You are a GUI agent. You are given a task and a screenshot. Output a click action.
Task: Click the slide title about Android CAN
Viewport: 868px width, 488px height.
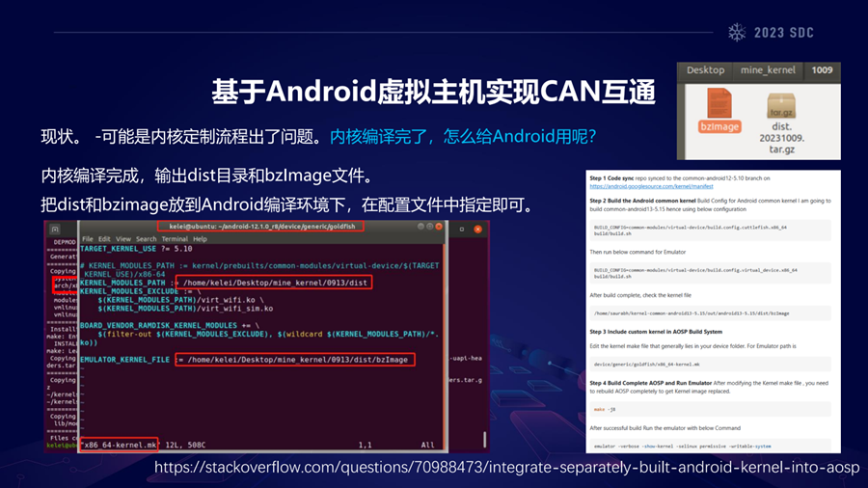433,92
